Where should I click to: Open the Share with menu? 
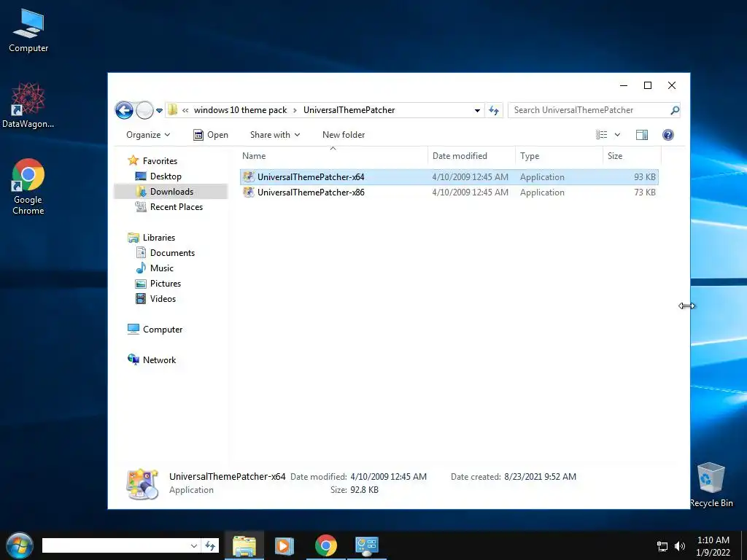275,135
